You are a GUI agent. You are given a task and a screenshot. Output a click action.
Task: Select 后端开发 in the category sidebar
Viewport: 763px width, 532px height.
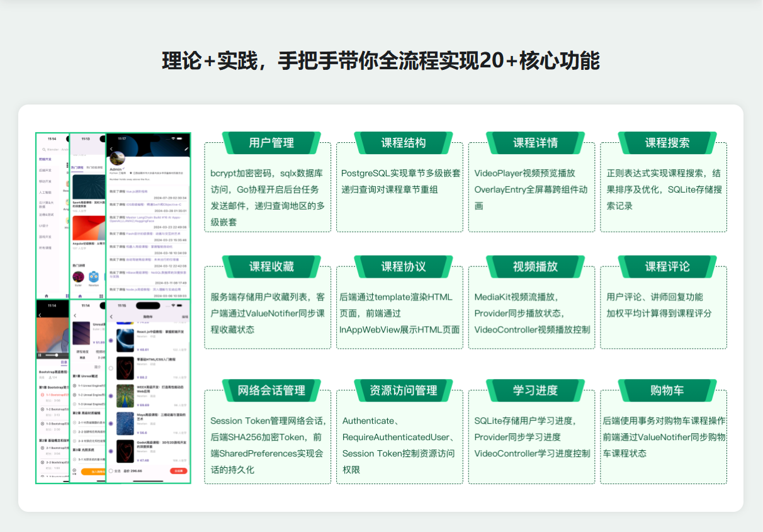[45, 170]
